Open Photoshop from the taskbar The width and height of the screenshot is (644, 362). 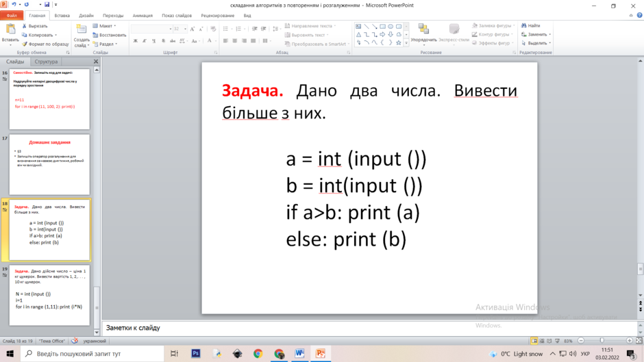(x=196, y=353)
